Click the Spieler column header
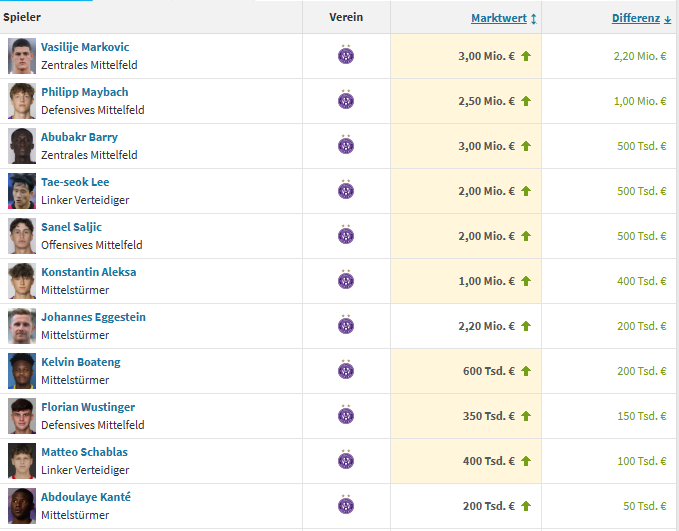The image size is (679, 531). point(22,17)
